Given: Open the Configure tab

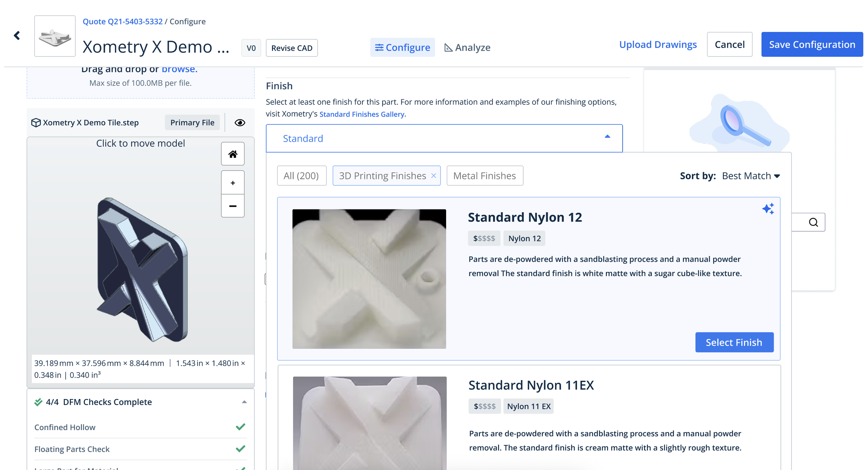Looking at the screenshot, I should (402, 48).
